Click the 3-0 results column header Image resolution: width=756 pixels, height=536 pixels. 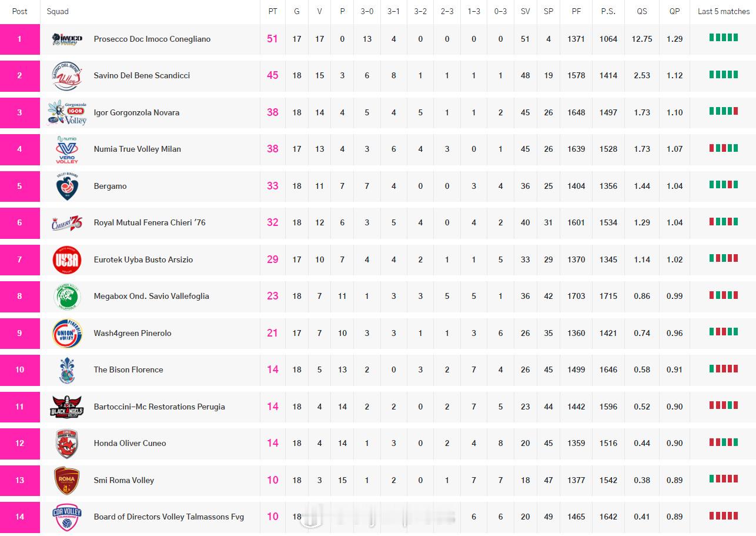[367, 11]
